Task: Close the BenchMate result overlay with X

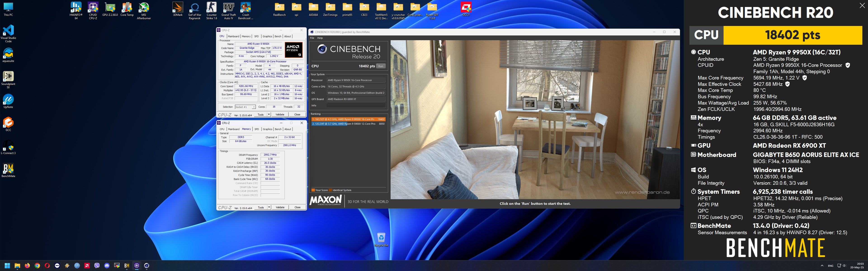Action: [x=862, y=5]
